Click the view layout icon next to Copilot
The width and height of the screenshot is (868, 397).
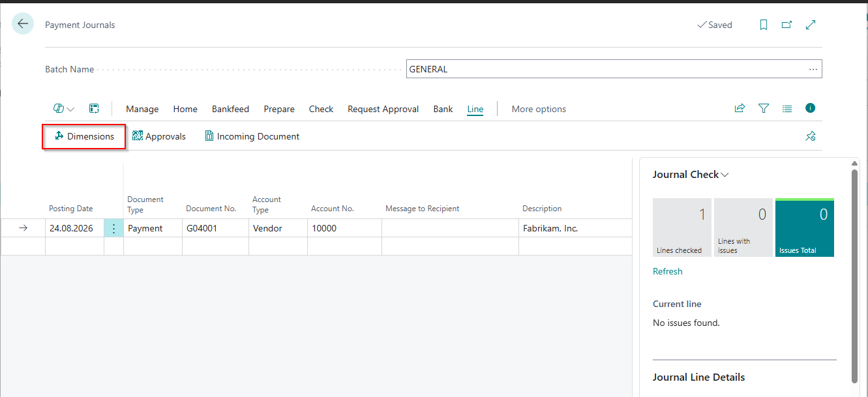coord(94,109)
